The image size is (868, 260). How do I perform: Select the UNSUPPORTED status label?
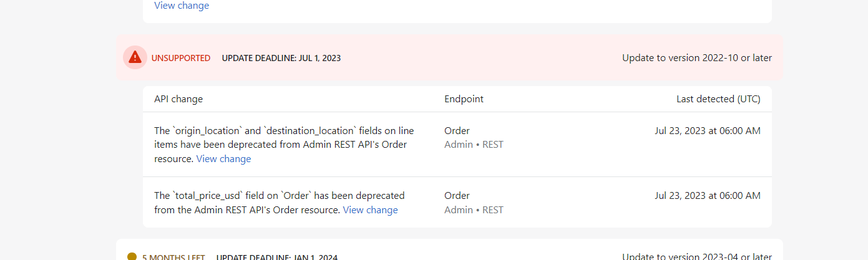(x=181, y=58)
